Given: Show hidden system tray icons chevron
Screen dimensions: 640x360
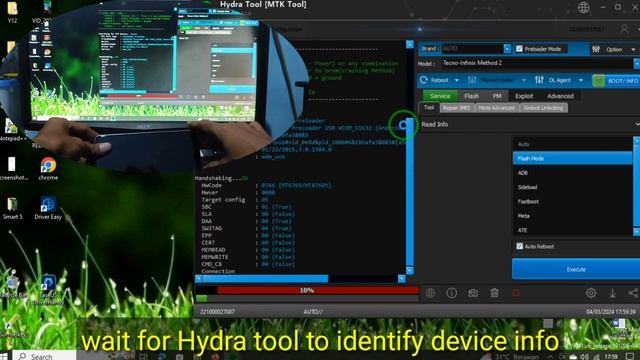Looking at the screenshot, I should coord(550,357).
